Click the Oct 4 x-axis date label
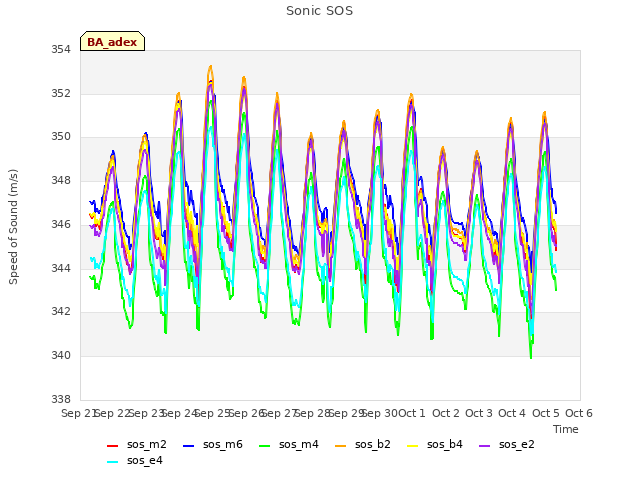Screen dimensions: 640x480 click(x=512, y=413)
